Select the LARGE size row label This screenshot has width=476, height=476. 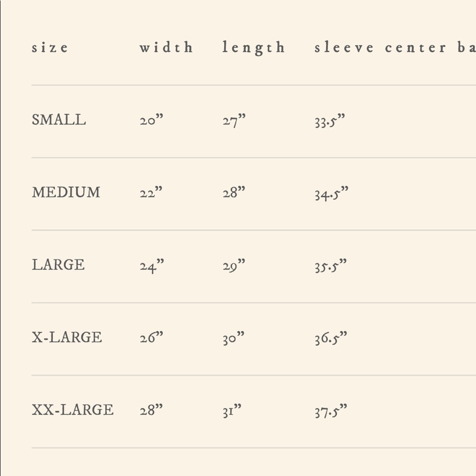[x=58, y=265]
